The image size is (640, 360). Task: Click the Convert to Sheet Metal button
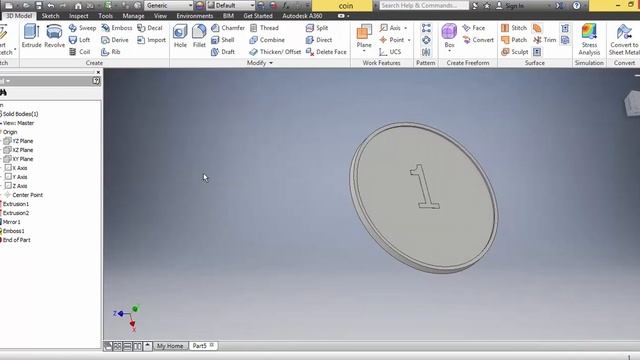pyautogui.click(x=624, y=39)
